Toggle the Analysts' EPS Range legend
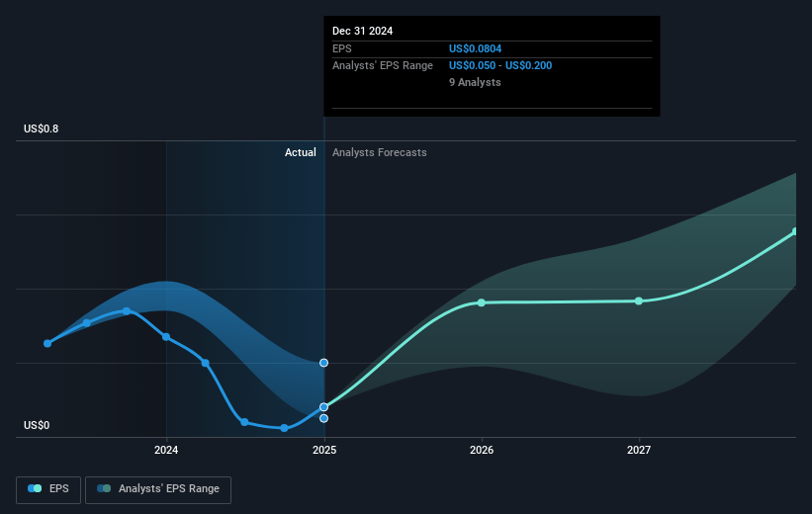The image size is (812, 514). point(158,489)
